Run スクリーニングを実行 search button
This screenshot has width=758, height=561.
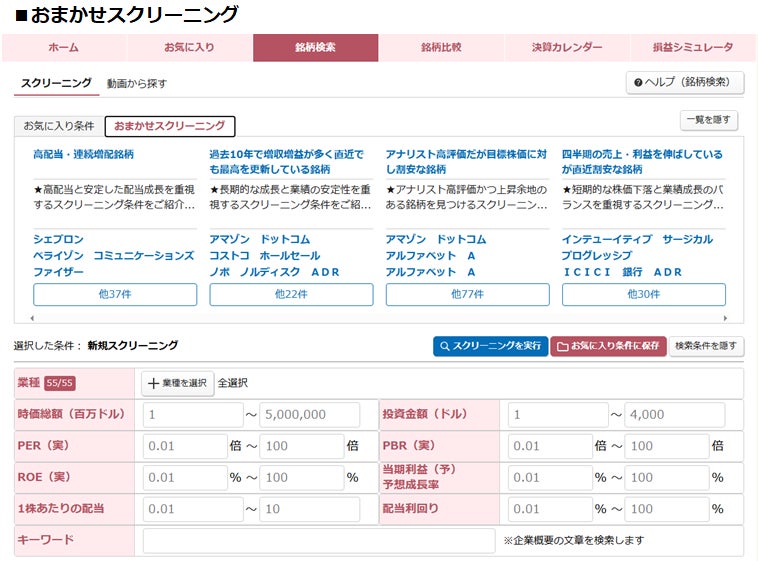(x=490, y=346)
